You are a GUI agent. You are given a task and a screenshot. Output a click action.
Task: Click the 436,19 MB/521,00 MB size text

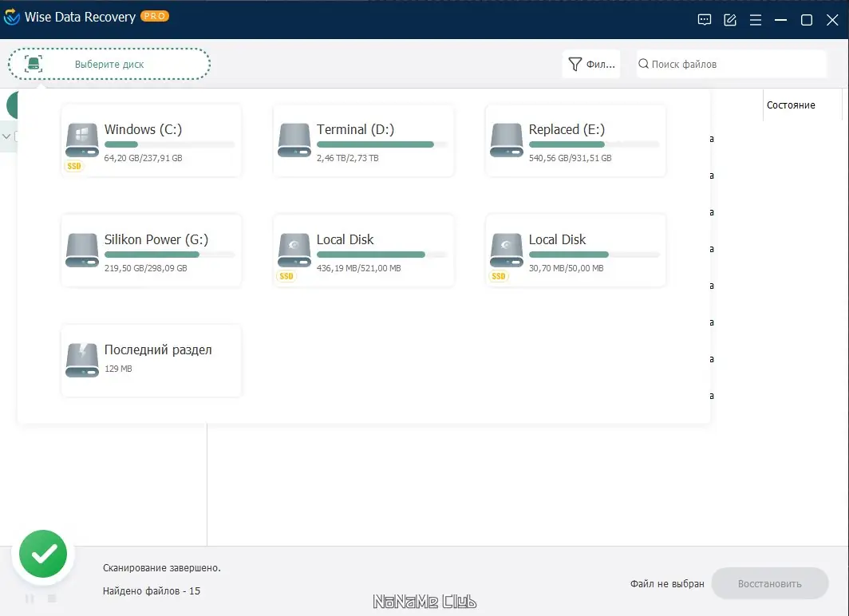click(359, 268)
